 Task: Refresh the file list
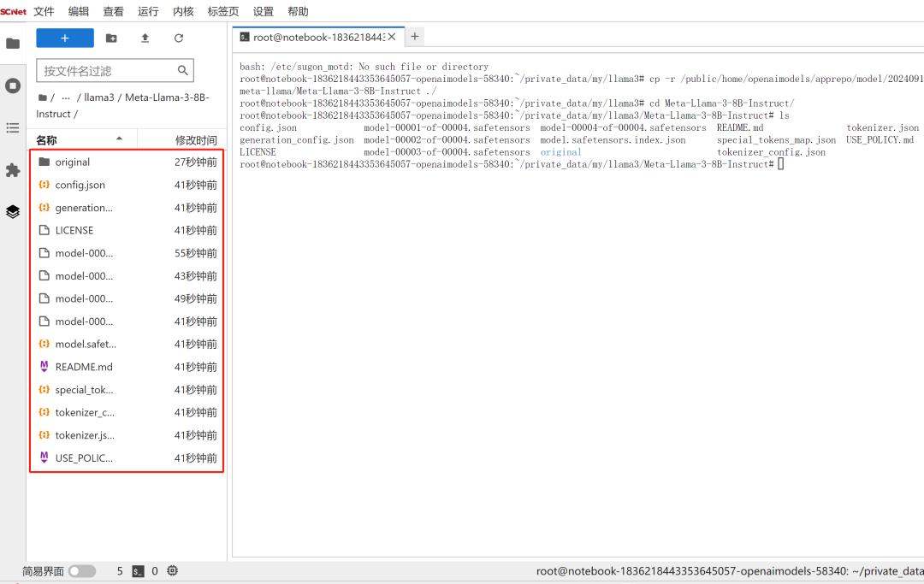pyautogui.click(x=179, y=38)
